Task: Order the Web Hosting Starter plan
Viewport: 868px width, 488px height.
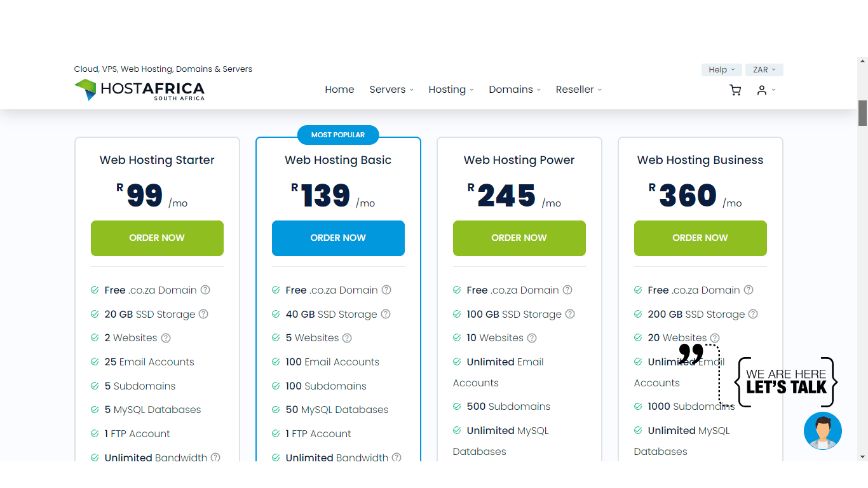Action: (157, 238)
